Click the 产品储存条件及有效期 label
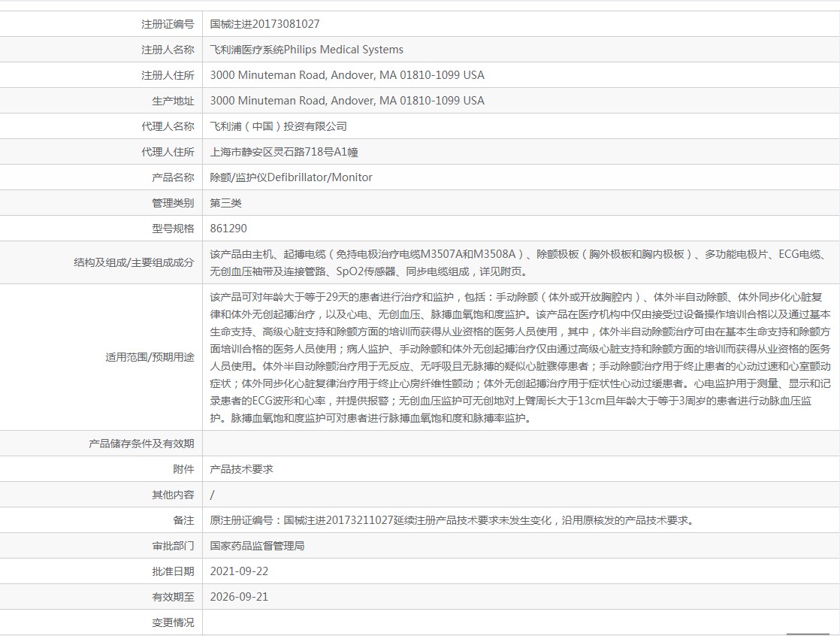This screenshot has height=636, width=840. [141, 444]
